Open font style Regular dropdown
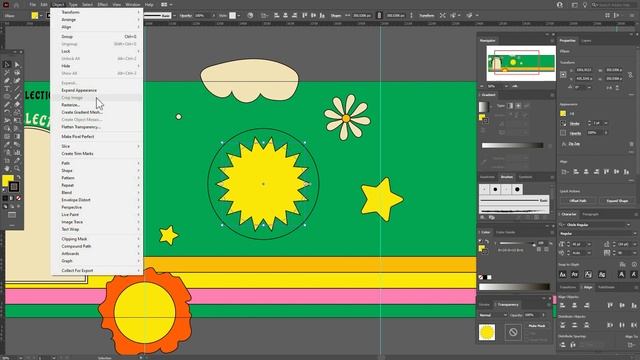 (635, 233)
